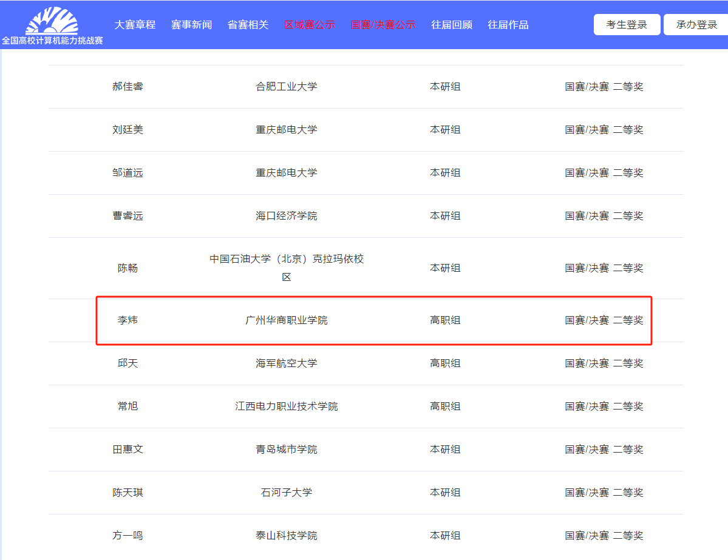This screenshot has height=560, width=728.
Task: Select the 广州华商职业学院 school cell
Action: coord(286,320)
